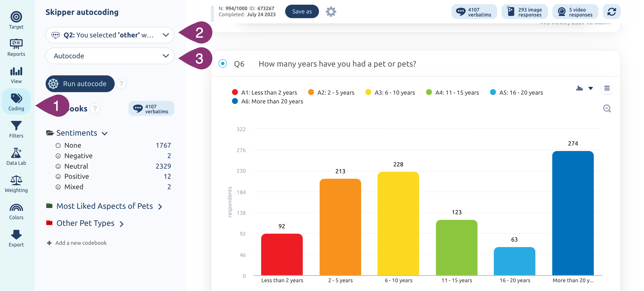The image size is (644, 291).
Task: Switch to the View tab
Action: tap(16, 75)
